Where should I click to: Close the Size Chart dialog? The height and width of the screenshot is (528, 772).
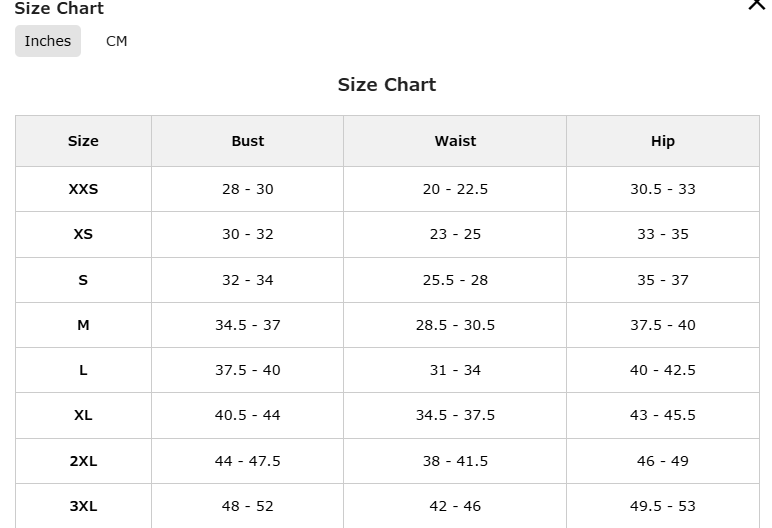pos(757,4)
